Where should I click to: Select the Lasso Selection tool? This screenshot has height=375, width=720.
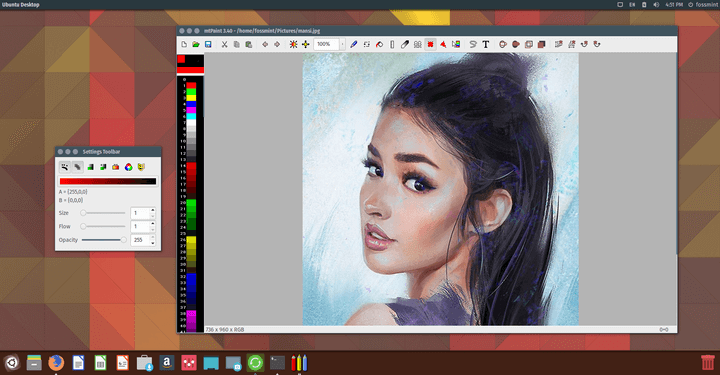tap(473, 45)
